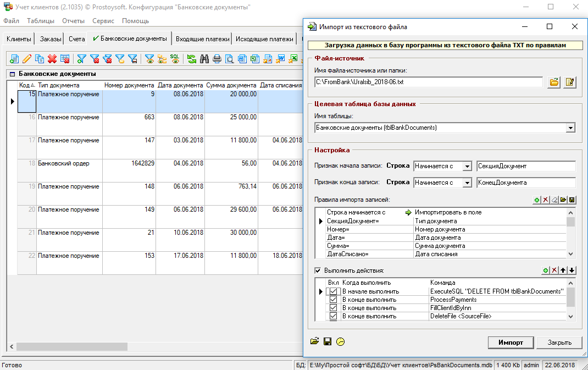Click the clock scheduler icon in import dialog

point(341,341)
